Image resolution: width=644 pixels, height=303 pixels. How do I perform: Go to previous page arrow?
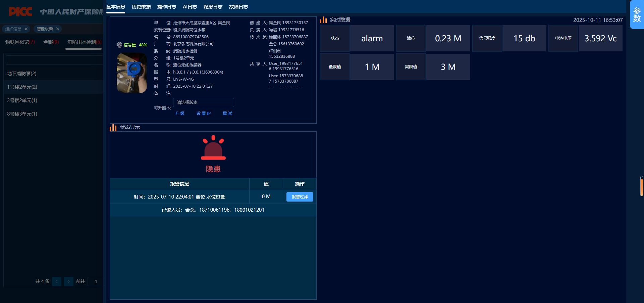57,282
